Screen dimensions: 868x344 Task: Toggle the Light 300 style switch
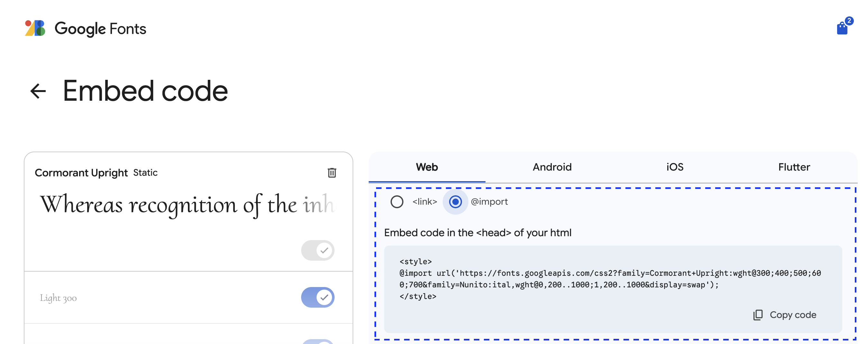[x=318, y=297]
